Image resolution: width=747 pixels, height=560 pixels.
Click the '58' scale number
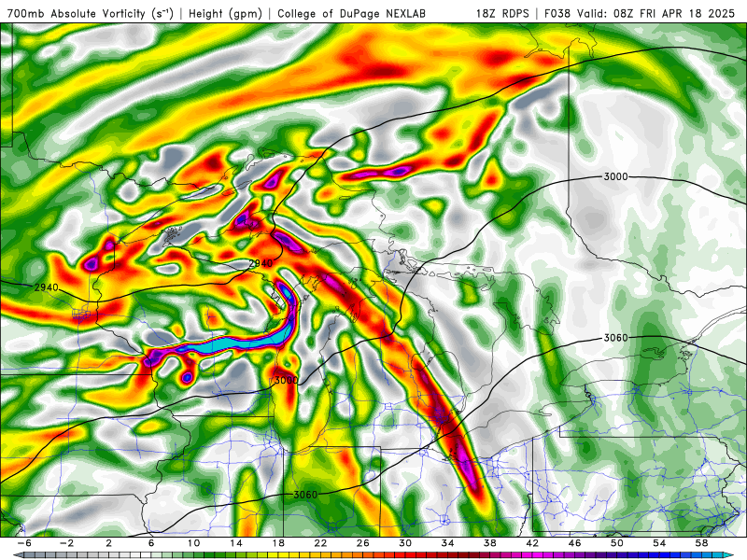pyautogui.click(x=702, y=543)
